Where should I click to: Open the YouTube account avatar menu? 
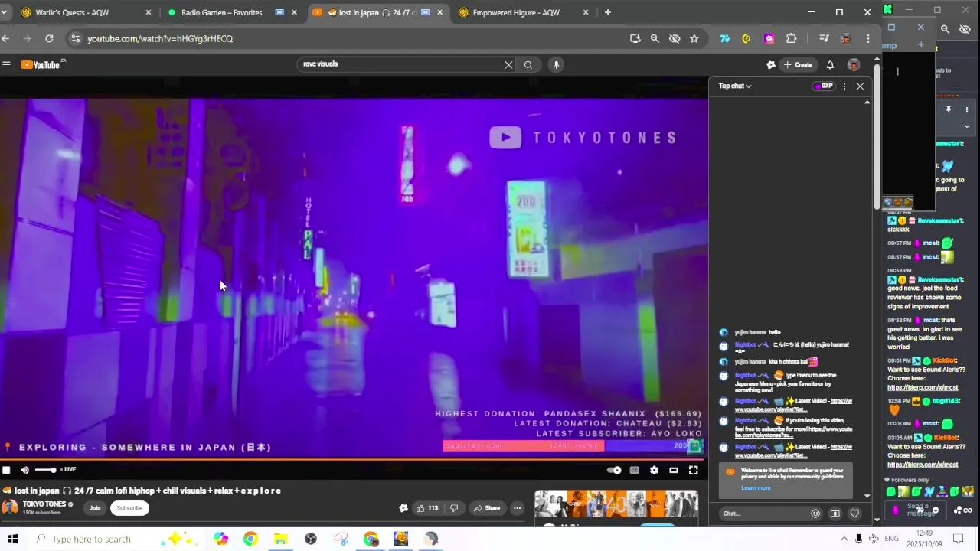[x=854, y=65]
